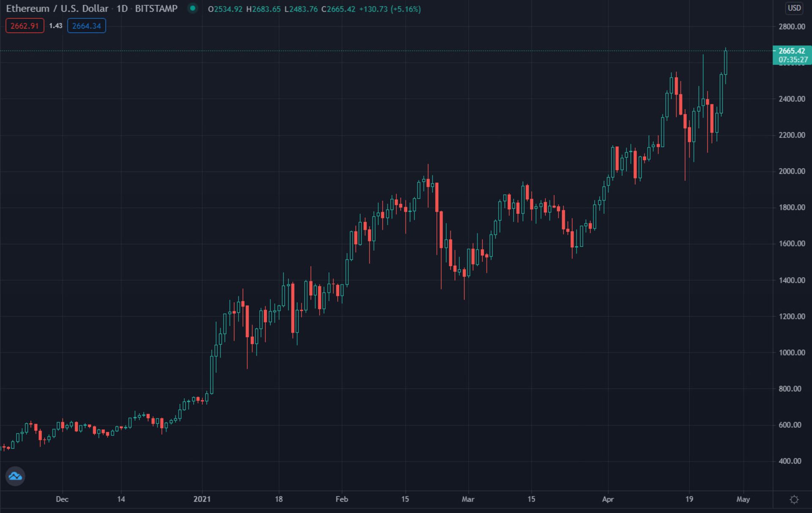Image resolution: width=812 pixels, height=513 pixels.
Task: Click current price tag 2665.42
Action: point(791,51)
